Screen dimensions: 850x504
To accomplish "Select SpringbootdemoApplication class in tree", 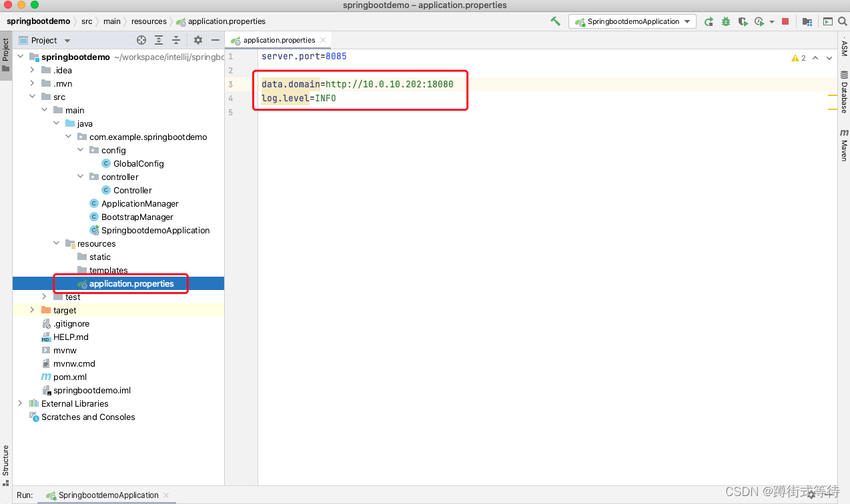I will tap(155, 230).
